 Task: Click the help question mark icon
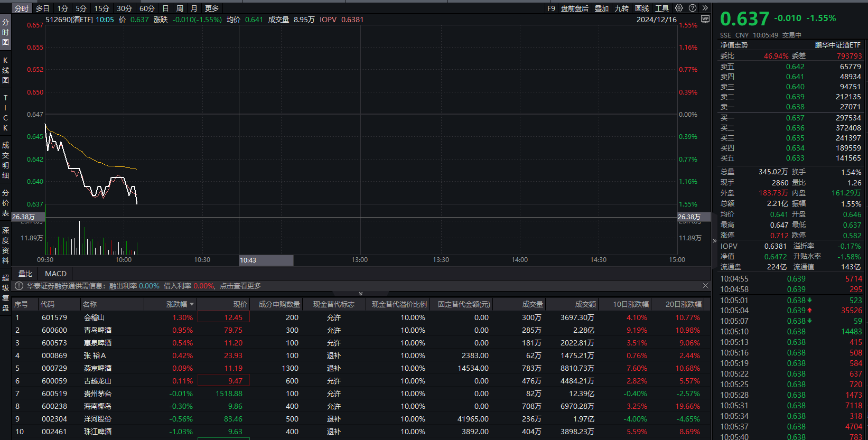[x=693, y=8]
